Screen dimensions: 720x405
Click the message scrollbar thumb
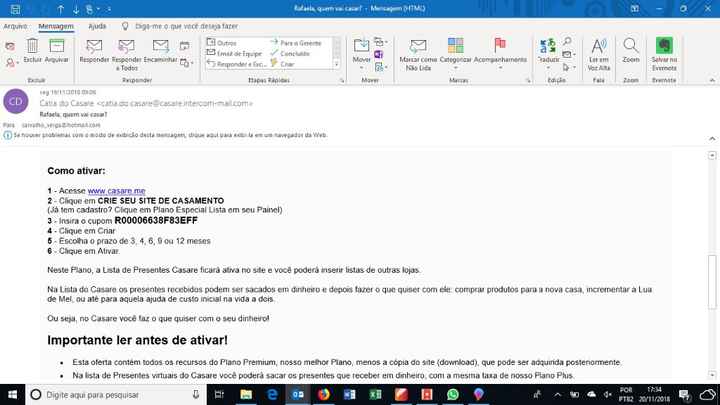[x=712, y=282]
